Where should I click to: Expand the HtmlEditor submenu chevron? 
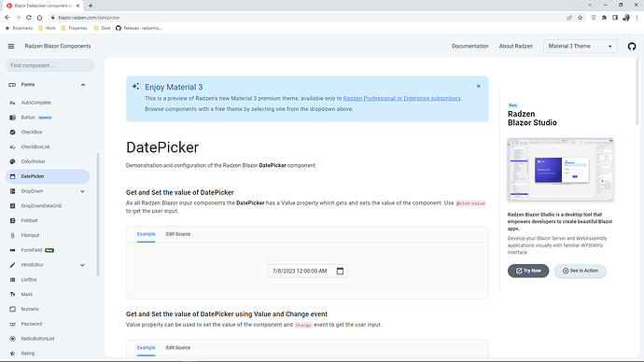(82, 265)
